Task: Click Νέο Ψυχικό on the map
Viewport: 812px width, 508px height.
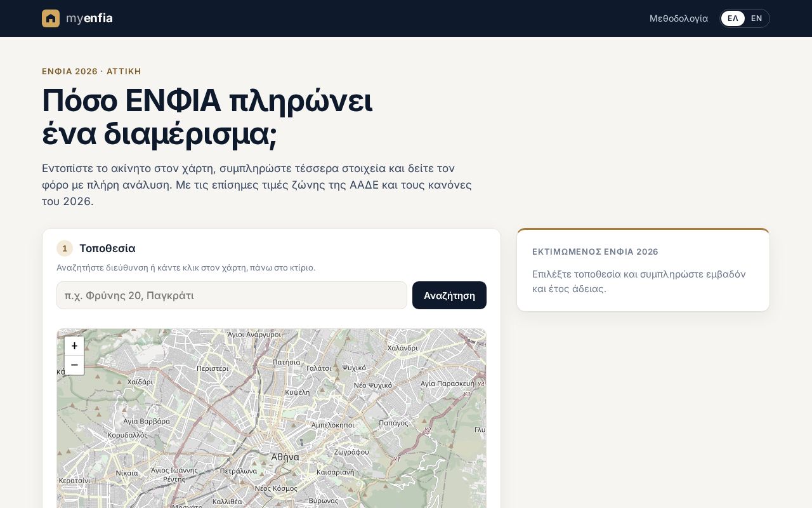Action: 373,385
